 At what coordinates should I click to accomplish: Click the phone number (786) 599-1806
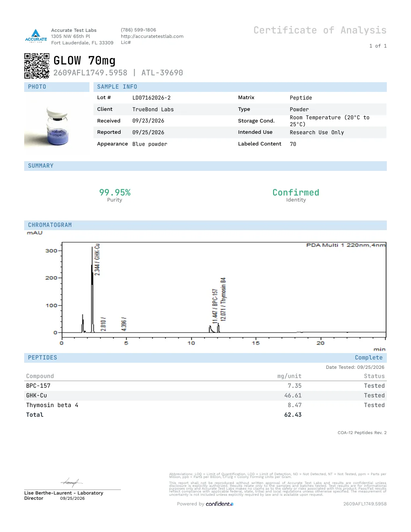point(138,30)
